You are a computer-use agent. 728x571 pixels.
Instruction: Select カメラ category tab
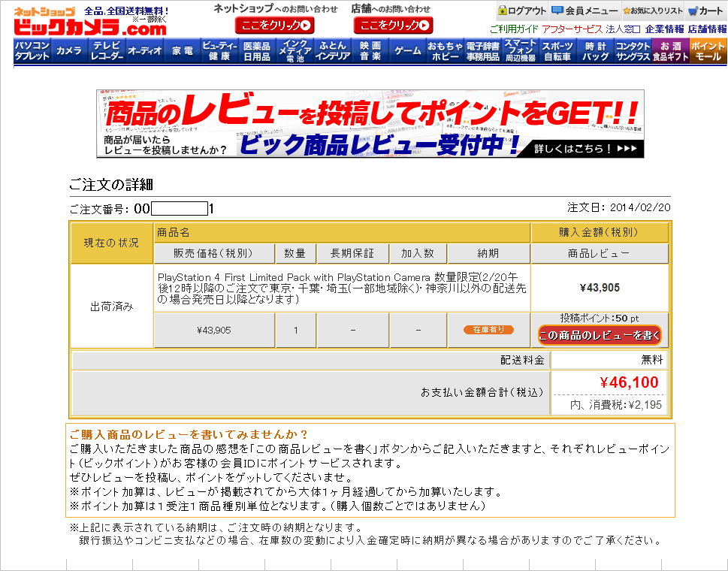tap(69, 50)
